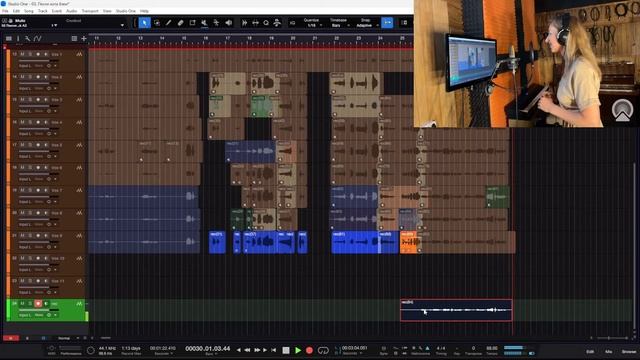The image size is (640, 360).
Task: Click bar 20 in the timeline ruler
Action: point(293,38)
